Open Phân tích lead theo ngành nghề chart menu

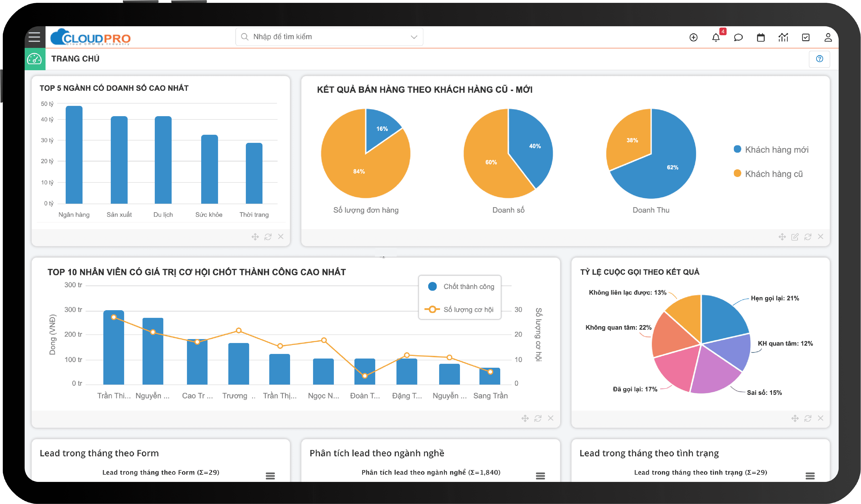540,476
